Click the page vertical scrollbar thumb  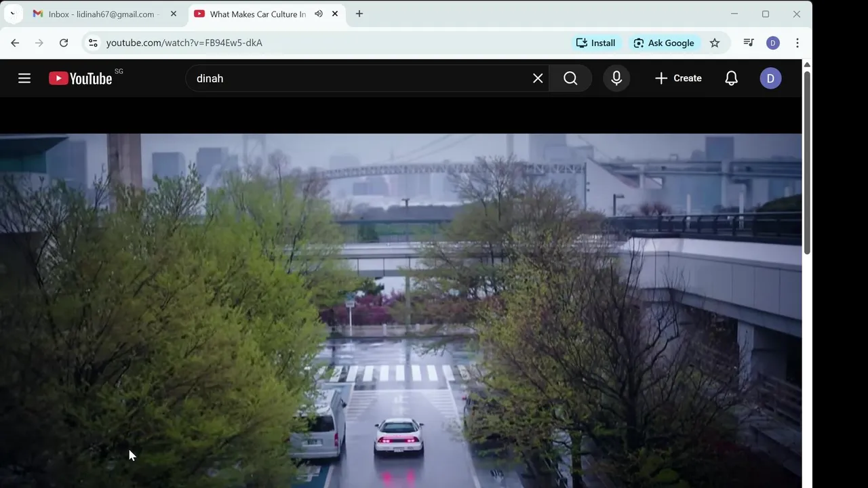click(x=807, y=163)
